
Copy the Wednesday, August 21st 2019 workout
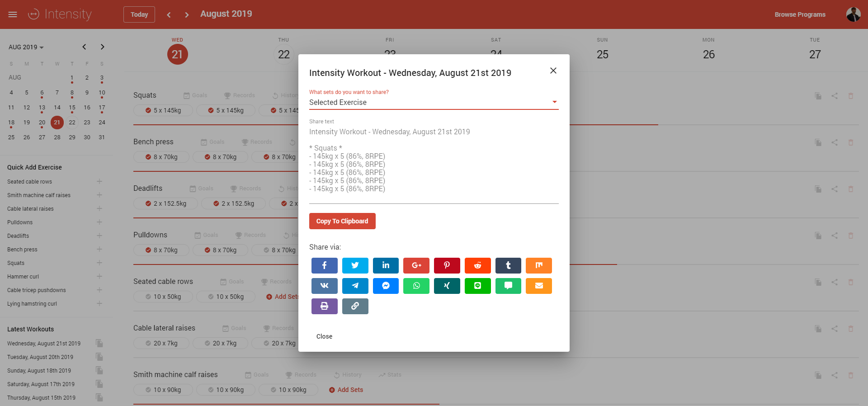tap(99, 344)
